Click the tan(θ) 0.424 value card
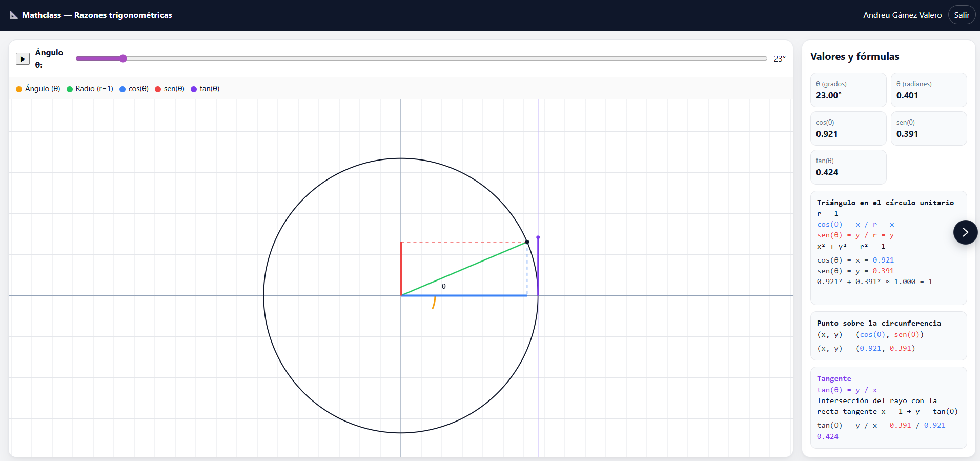 848,167
